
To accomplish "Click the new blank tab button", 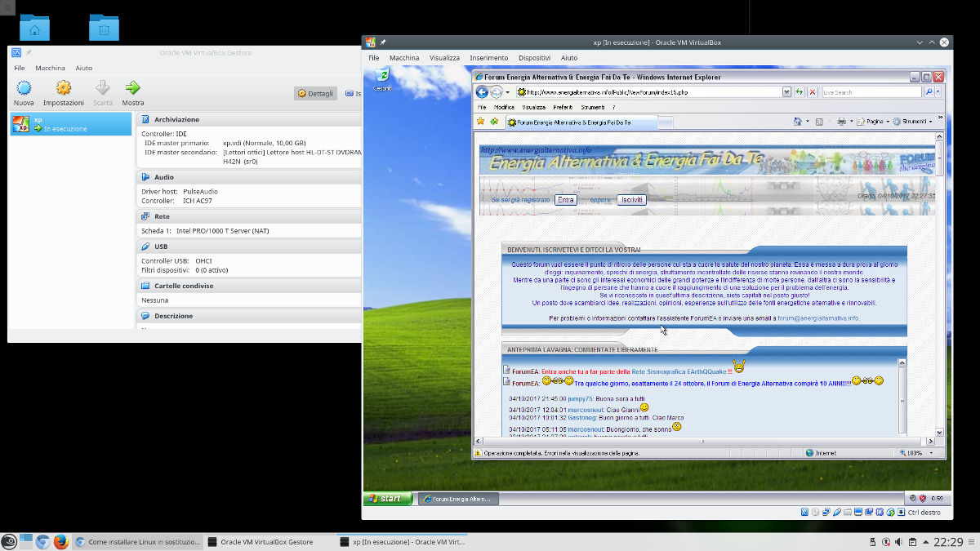I will [665, 122].
